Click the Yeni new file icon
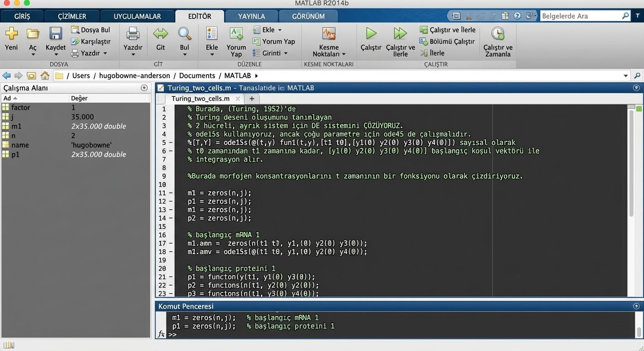644x351 pixels. tap(11, 34)
